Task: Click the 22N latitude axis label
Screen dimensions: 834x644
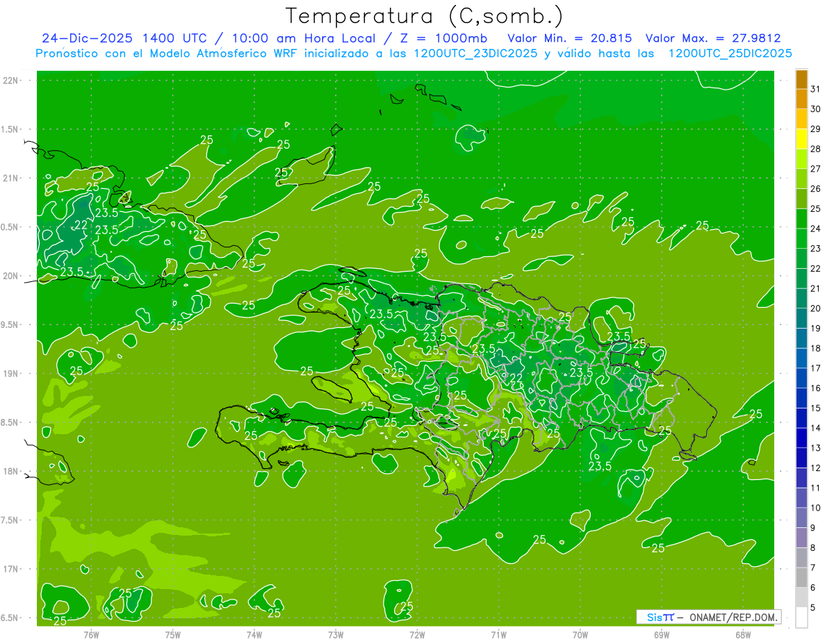Action: (11, 81)
